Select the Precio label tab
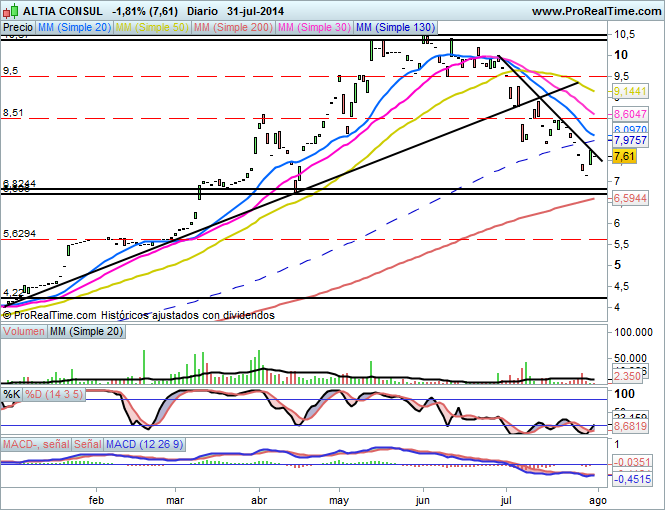 [x=17, y=30]
